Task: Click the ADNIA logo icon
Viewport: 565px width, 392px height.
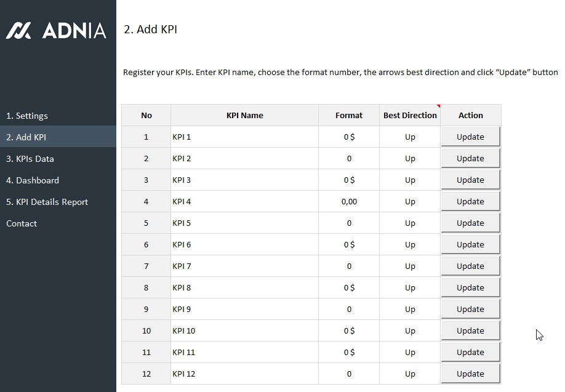Action: click(x=18, y=31)
